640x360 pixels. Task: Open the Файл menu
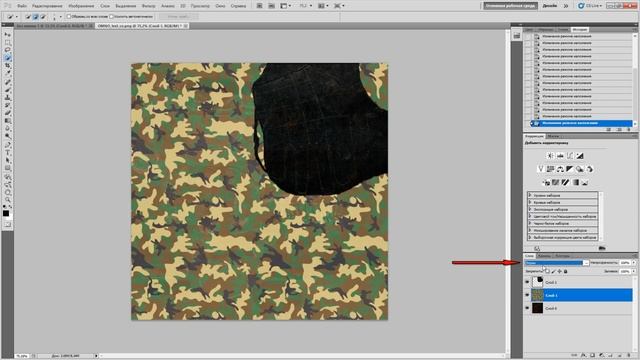(22, 6)
